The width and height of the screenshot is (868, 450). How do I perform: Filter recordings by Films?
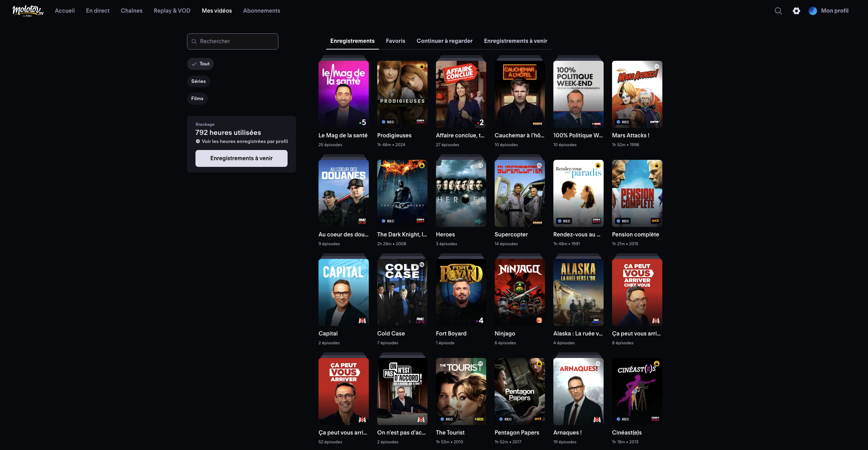tap(197, 98)
